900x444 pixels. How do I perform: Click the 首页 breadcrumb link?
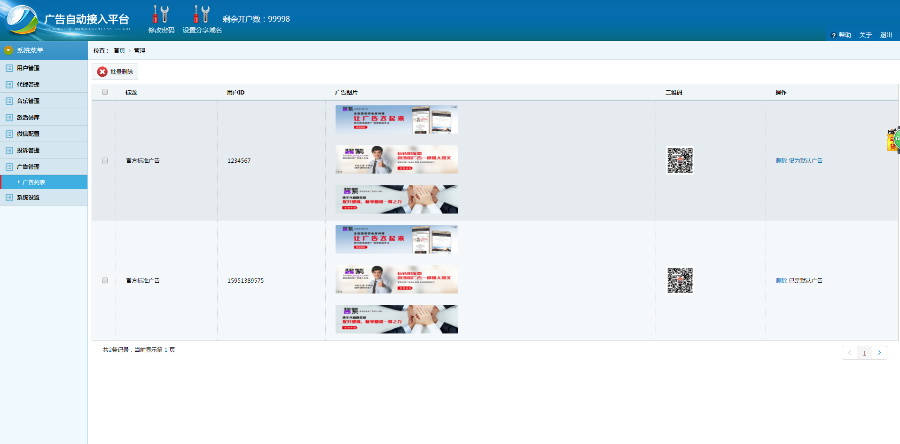(x=119, y=50)
